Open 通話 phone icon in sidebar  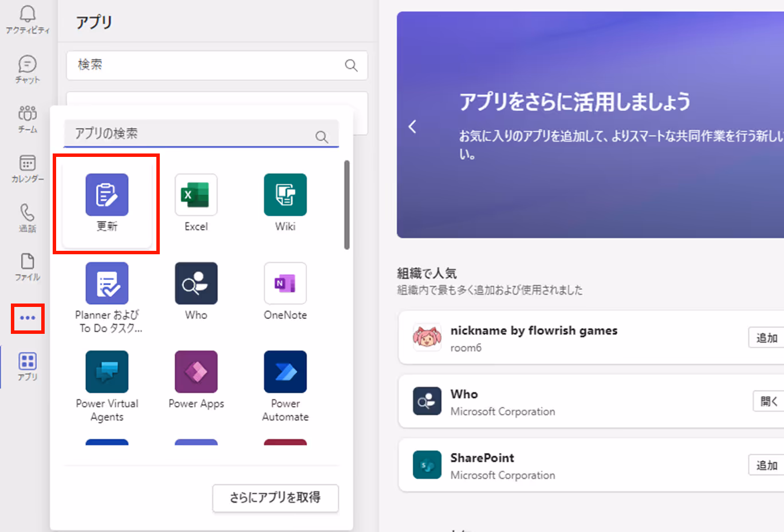point(27,212)
